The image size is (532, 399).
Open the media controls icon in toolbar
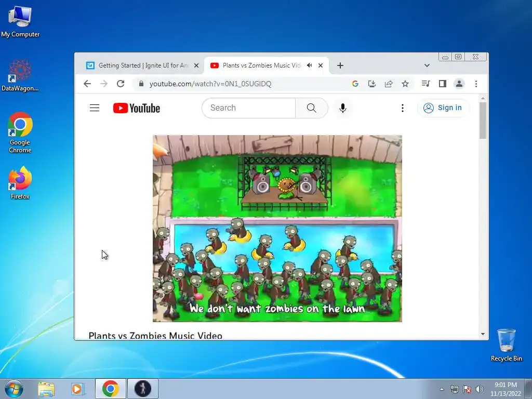426,84
